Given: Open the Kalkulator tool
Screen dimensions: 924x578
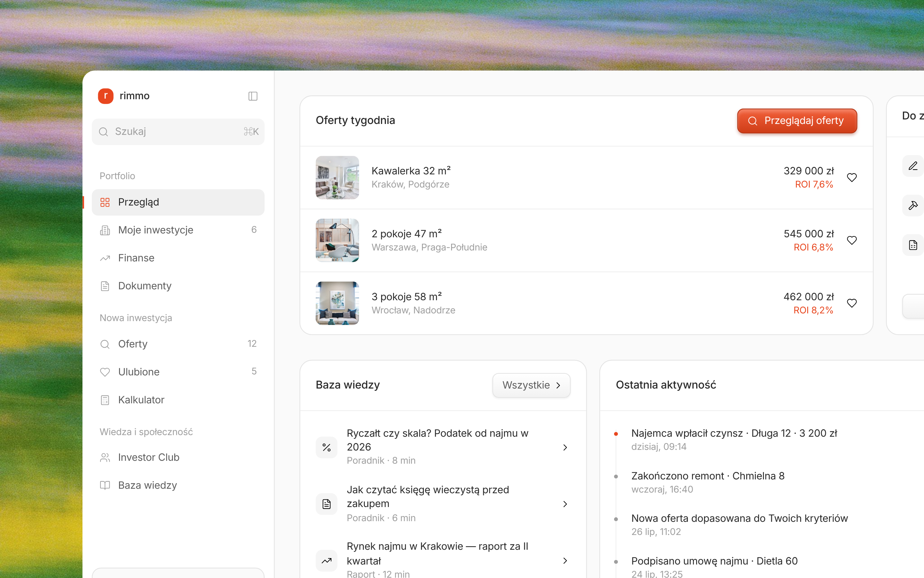Looking at the screenshot, I should pyautogui.click(x=178, y=400).
